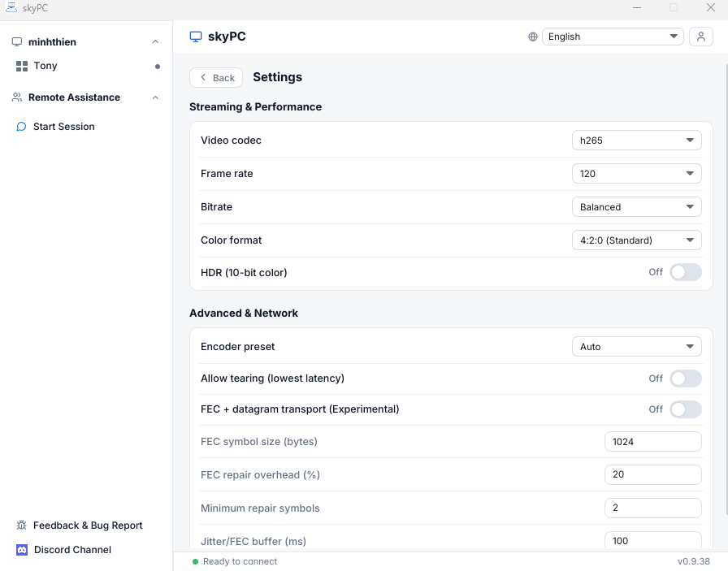Click the settings vertical scrollbar
The height and width of the screenshot is (571, 728).
pyautogui.click(x=726, y=289)
